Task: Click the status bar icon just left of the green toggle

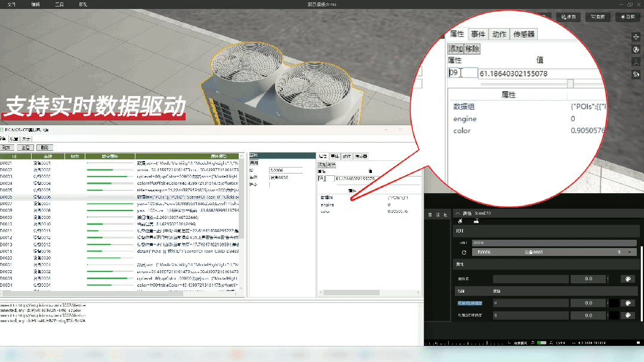Action: pyautogui.click(x=533, y=343)
